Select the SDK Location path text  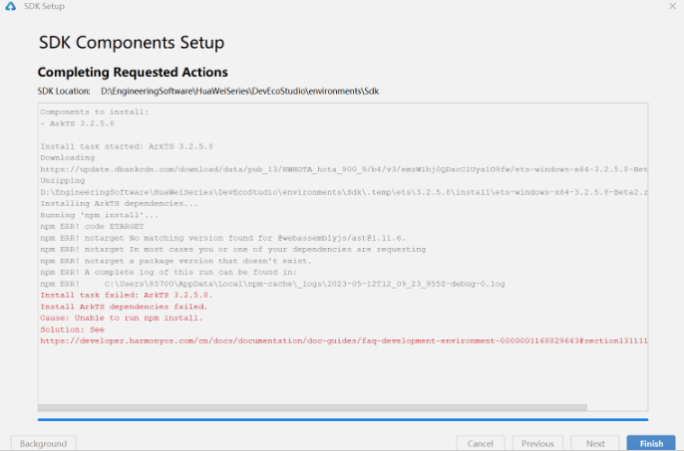coord(239,91)
